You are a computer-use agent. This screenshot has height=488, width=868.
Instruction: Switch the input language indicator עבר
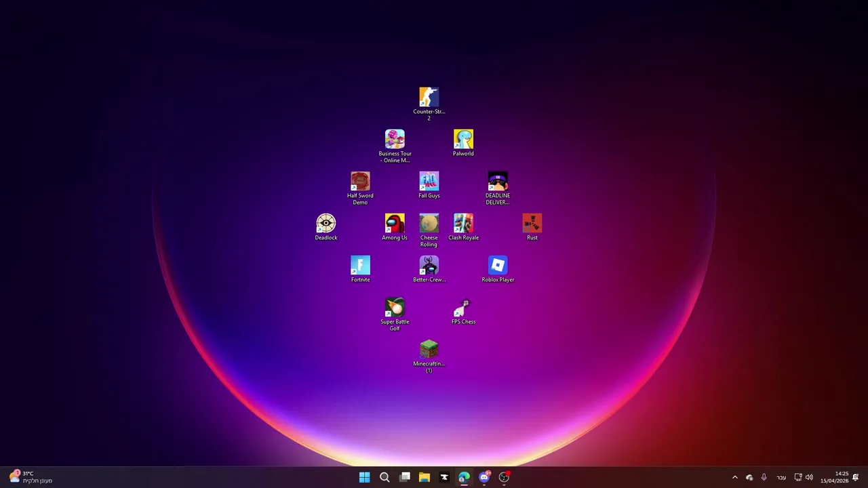tap(781, 477)
